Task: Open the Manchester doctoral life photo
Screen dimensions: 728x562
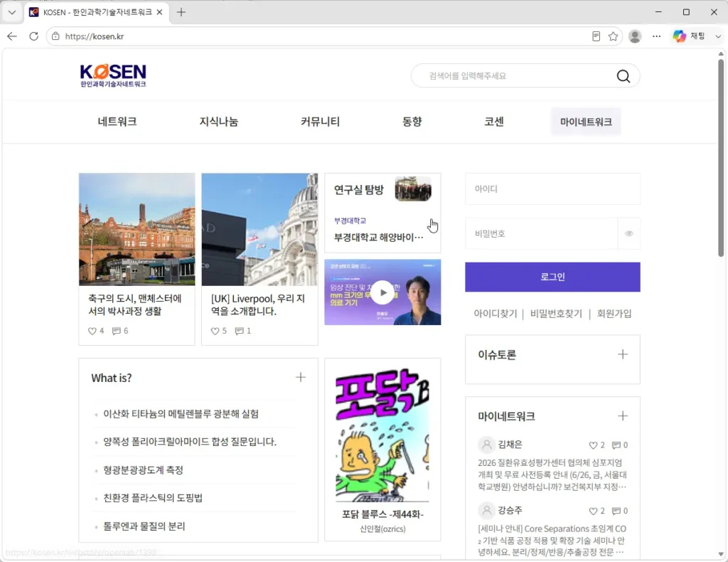Action: [137, 230]
